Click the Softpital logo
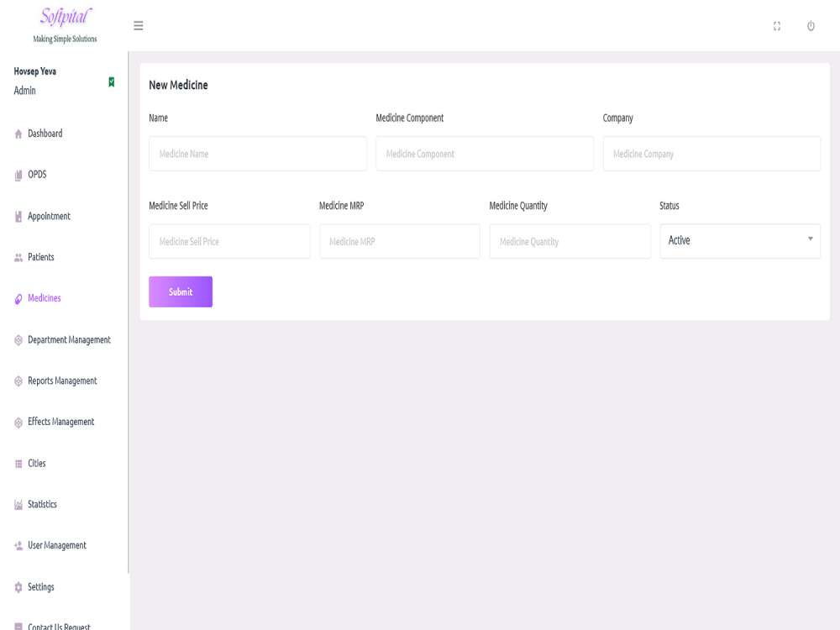840x630 pixels. 66,17
